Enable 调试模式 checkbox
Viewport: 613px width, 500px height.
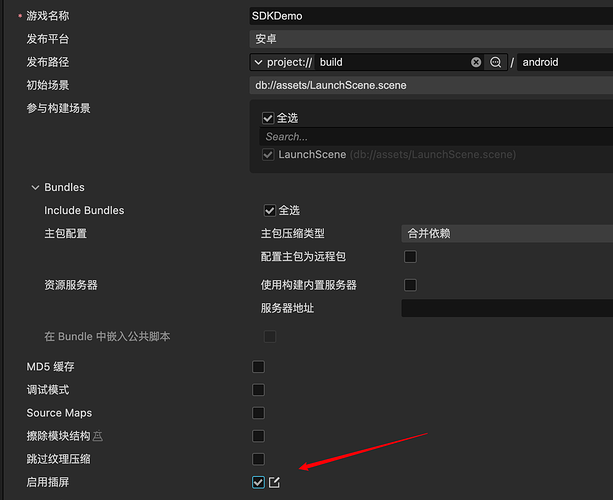pos(258,390)
